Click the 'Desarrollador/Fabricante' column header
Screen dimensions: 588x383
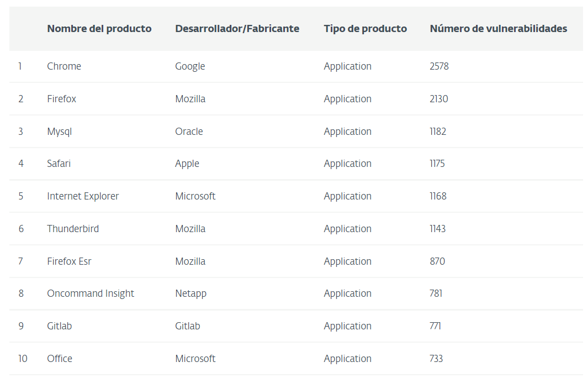click(x=237, y=29)
